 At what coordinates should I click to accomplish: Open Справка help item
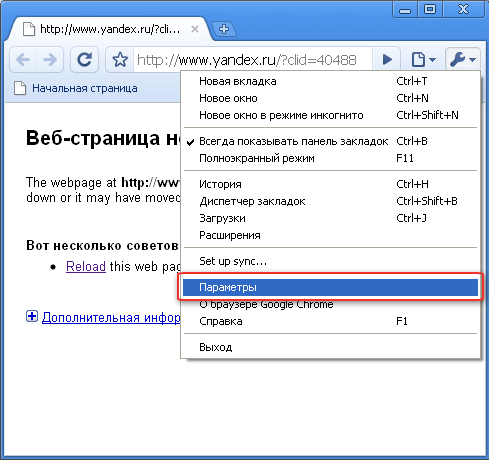pyautogui.click(x=330, y=321)
